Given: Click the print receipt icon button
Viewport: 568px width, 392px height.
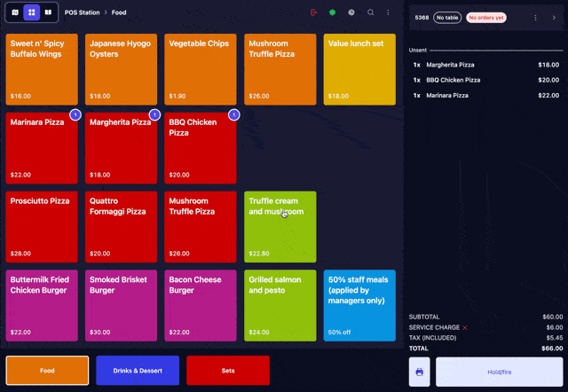Looking at the screenshot, I should 420,372.
